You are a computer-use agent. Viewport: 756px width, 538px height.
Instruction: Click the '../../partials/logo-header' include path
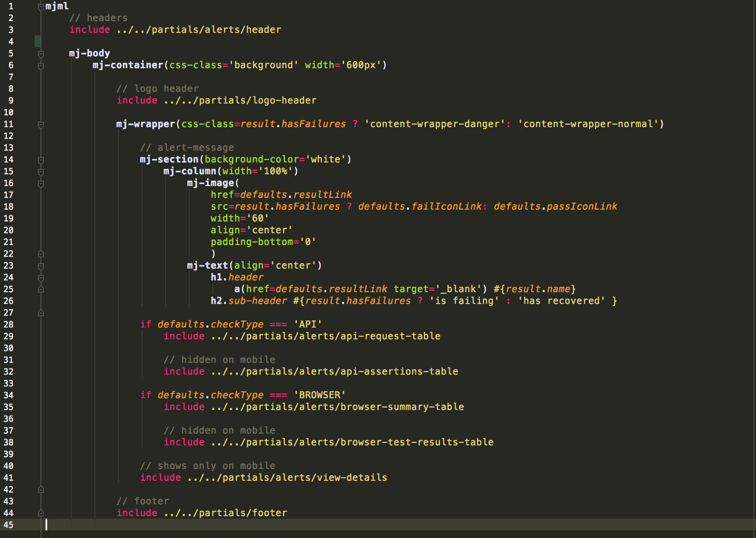point(240,101)
